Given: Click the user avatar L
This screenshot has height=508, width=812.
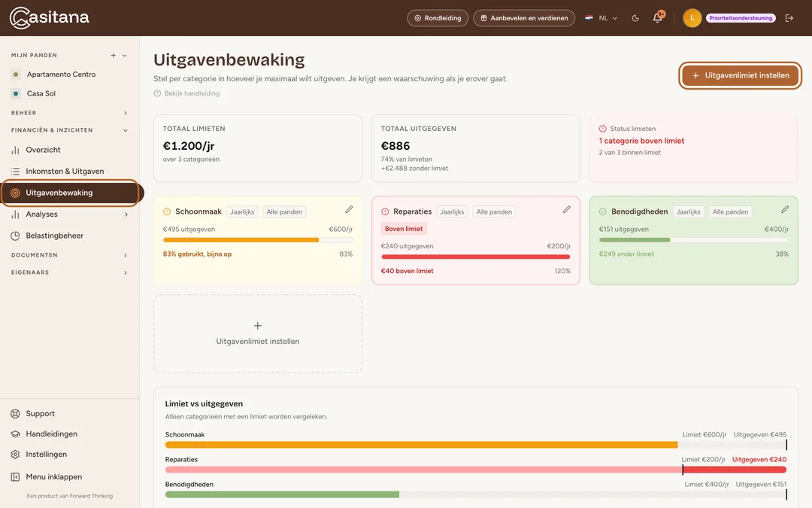Looking at the screenshot, I should 692,18.
